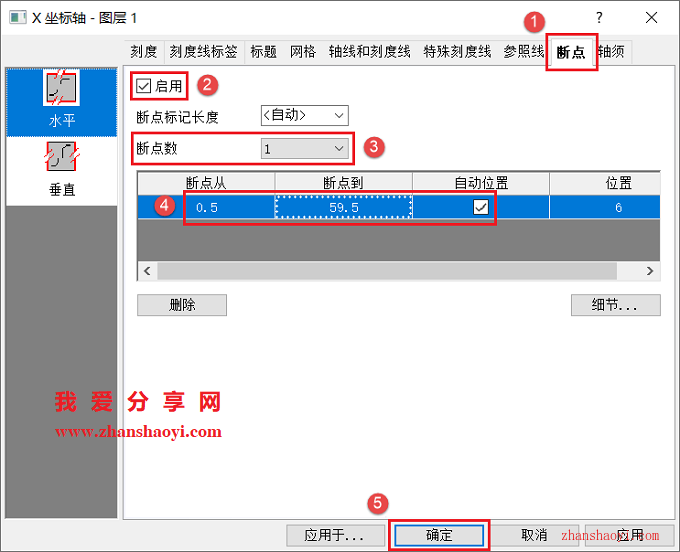
Task: Click the 断点从 column header
Action: pos(206,183)
